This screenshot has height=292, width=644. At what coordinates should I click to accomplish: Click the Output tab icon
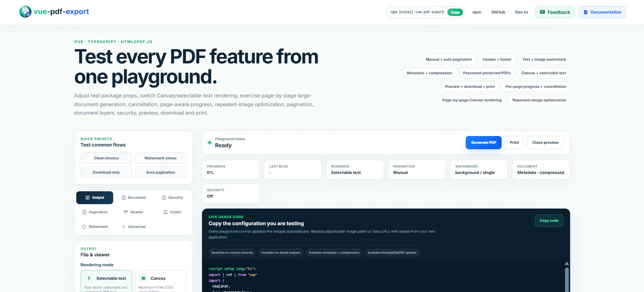click(87, 197)
